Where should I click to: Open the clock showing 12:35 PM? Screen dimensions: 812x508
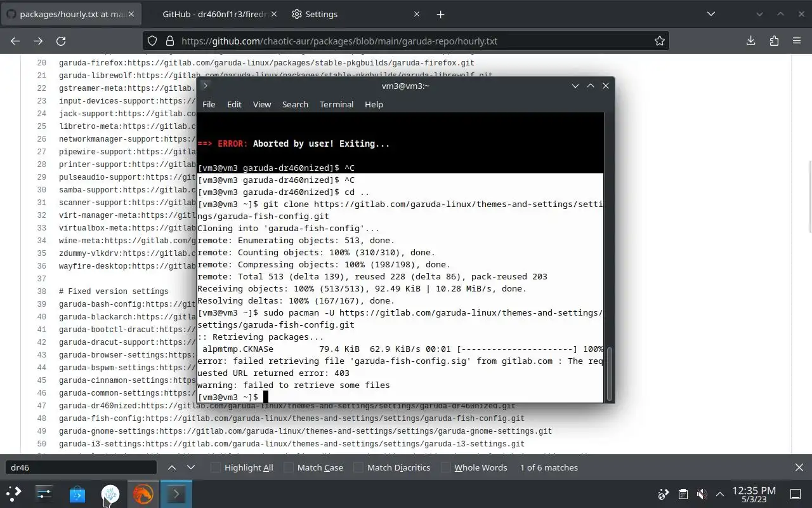pyautogui.click(x=754, y=494)
